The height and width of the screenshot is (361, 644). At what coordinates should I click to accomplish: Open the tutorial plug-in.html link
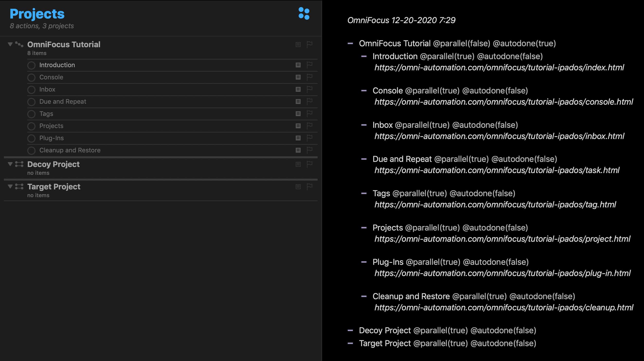pos(502,273)
